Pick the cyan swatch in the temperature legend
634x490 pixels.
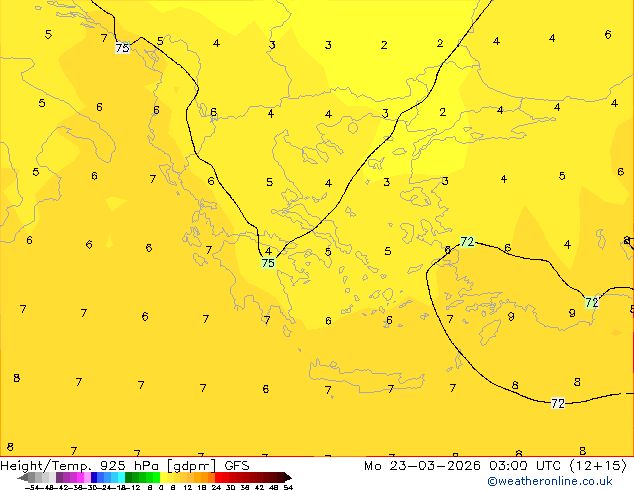121,477
